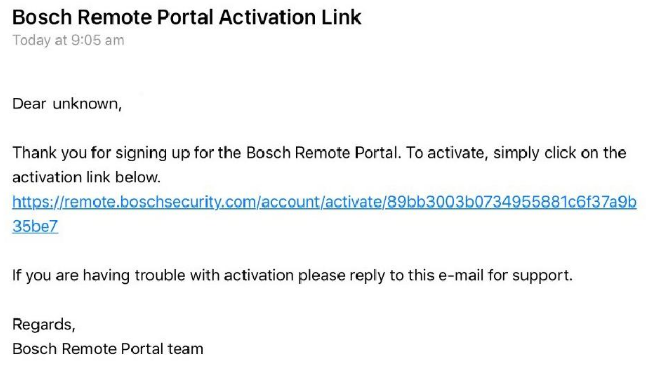Select the "Bosch Remote Portal Activation Link" subject heading

187,17
